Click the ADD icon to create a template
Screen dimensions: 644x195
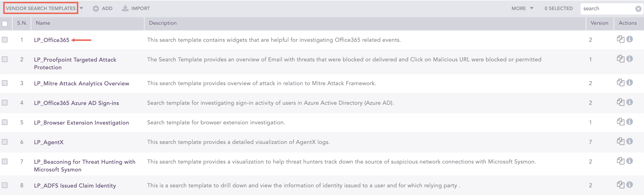click(x=96, y=8)
